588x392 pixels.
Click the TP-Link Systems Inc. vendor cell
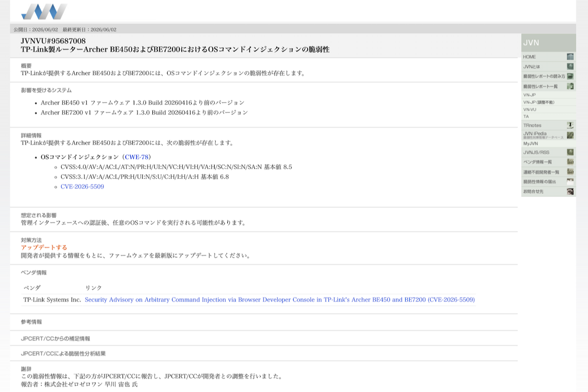52,300
